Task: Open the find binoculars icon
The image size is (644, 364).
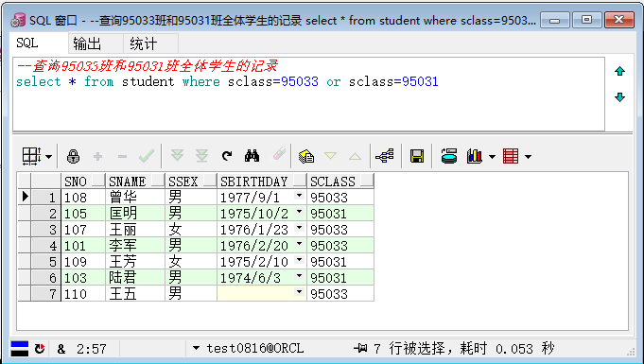Action: [x=252, y=156]
